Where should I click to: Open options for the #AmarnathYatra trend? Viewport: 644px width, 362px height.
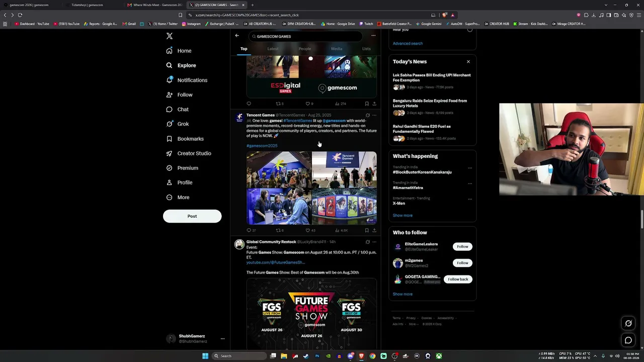(470, 184)
